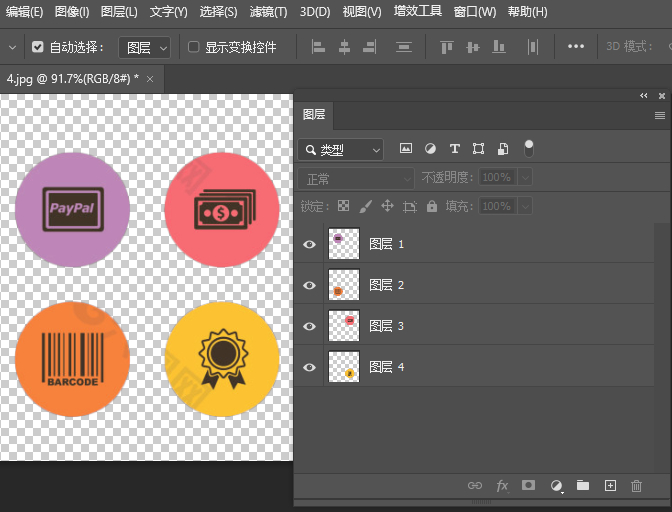The image size is (672, 512).
Task: Switch to the 图层 panel tab
Action: [x=314, y=115]
